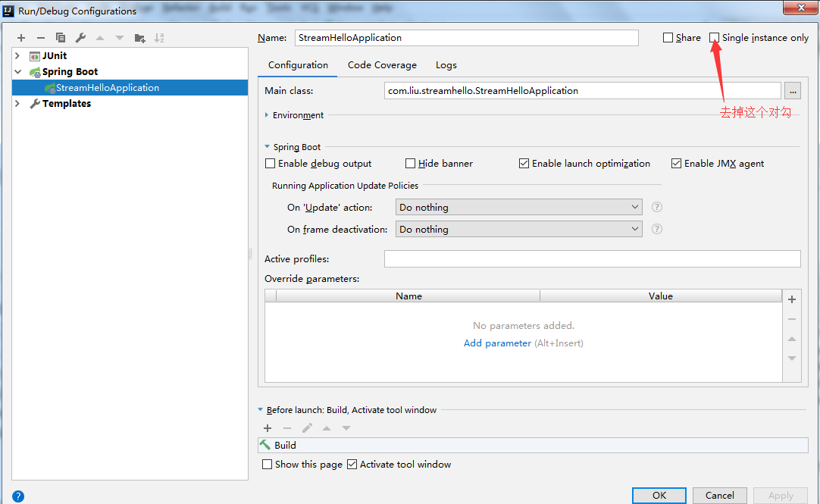
Task: Edit before launch task with pencil icon
Action: 307,428
